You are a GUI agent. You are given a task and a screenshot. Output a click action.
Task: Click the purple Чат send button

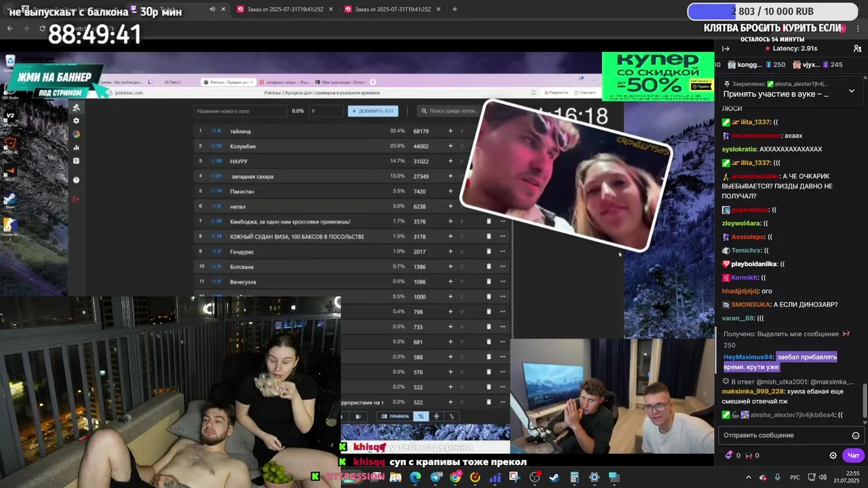(853, 455)
